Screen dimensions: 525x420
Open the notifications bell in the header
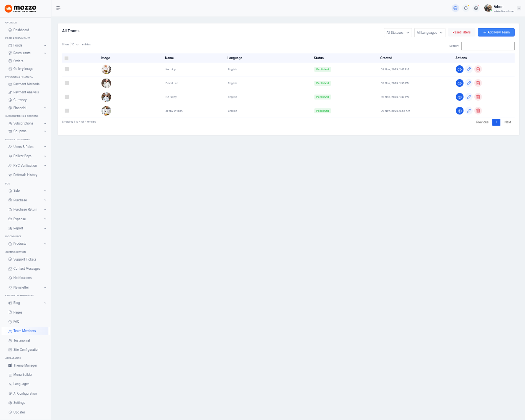(x=466, y=8)
